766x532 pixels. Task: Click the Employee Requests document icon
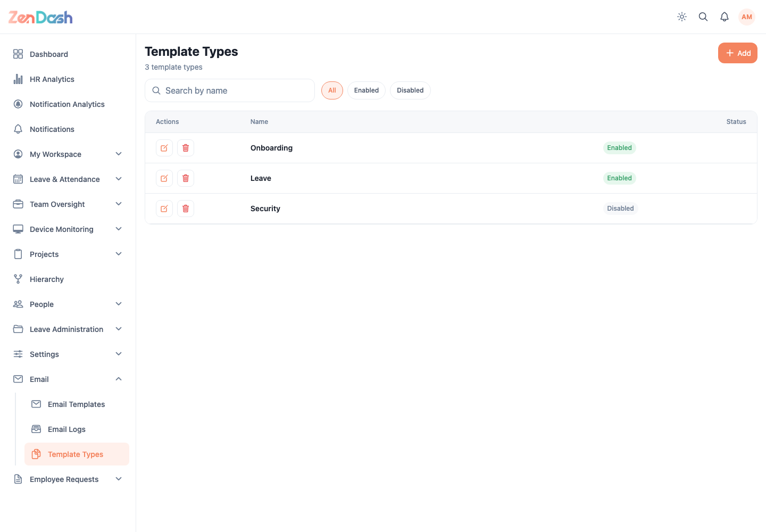tap(18, 479)
